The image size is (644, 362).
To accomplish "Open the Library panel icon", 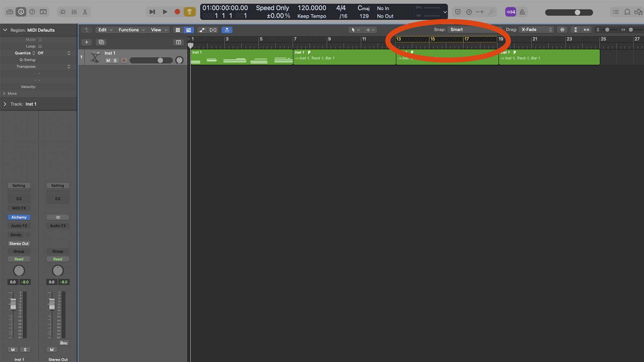I will pyautogui.click(x=10, y=12).
